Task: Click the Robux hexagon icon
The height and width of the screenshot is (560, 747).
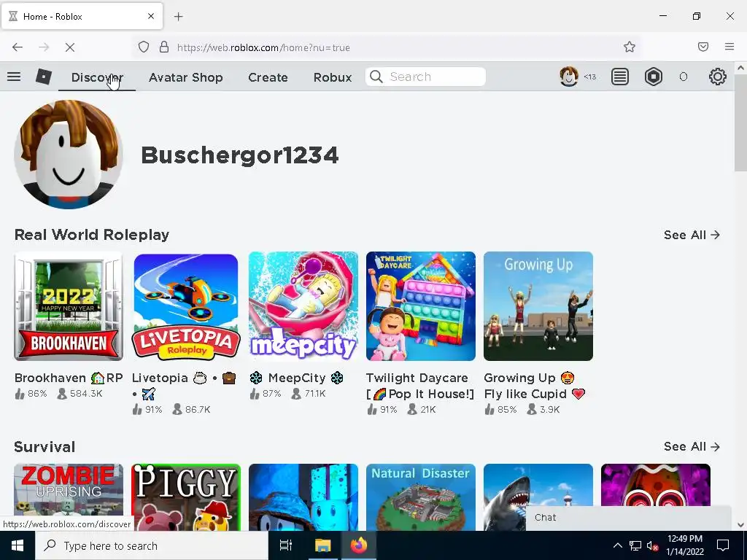Action: (653, 77)
